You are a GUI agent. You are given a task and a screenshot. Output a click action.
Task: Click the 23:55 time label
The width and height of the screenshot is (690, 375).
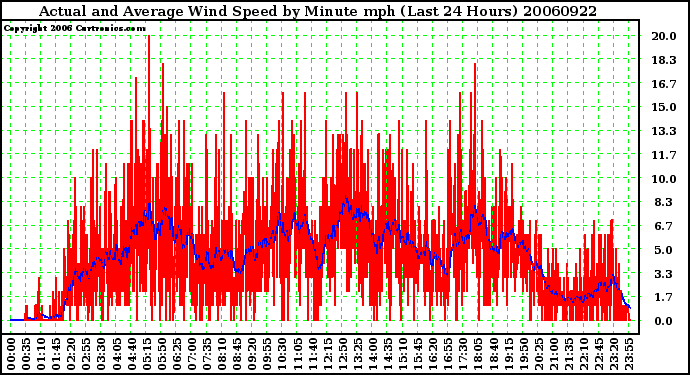coord(628,354)
